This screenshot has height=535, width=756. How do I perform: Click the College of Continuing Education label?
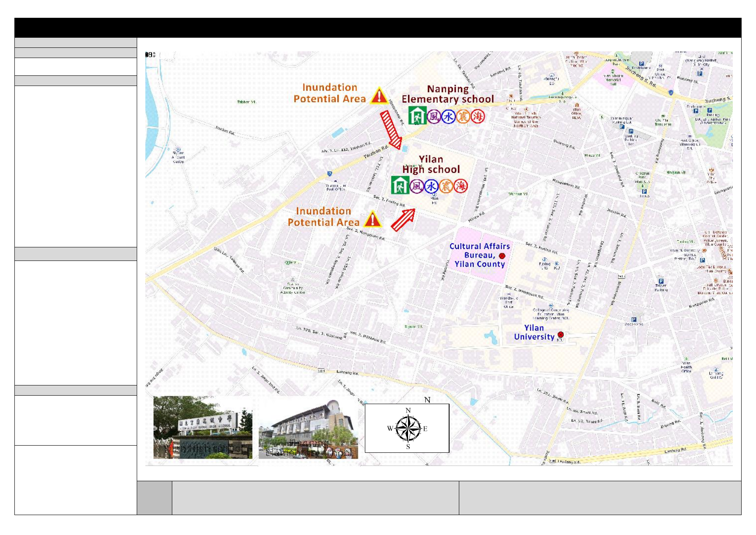pos(551,314)
